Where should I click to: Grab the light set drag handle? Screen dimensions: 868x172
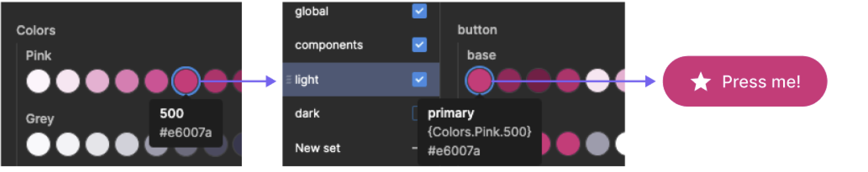pos(289,79)
